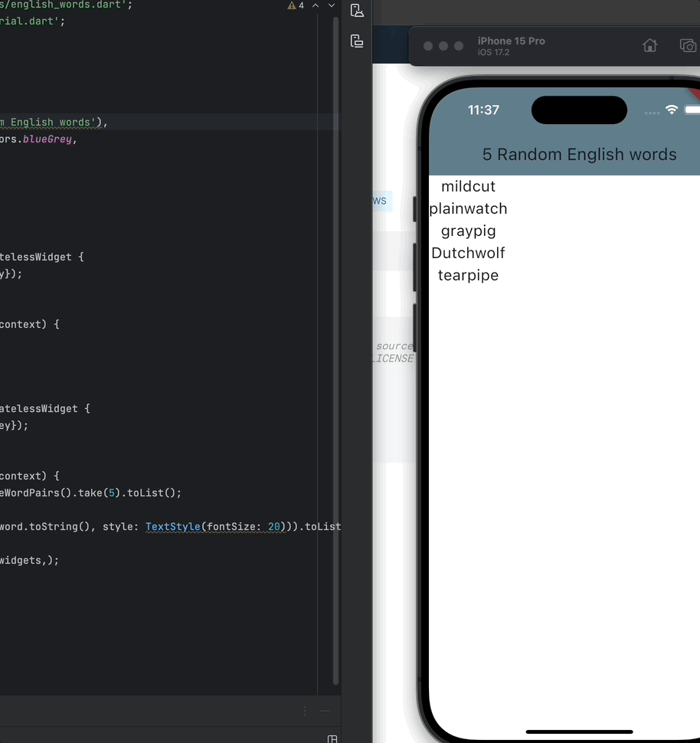Viewport: 700px width, 743px height.
Task: Tap the word 'plainwatch' in the list
Action: [x=468, y=208]
